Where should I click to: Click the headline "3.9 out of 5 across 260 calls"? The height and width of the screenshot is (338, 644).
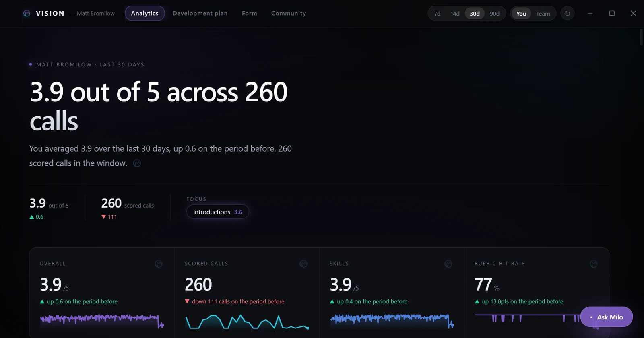click(x=159, y=106)
